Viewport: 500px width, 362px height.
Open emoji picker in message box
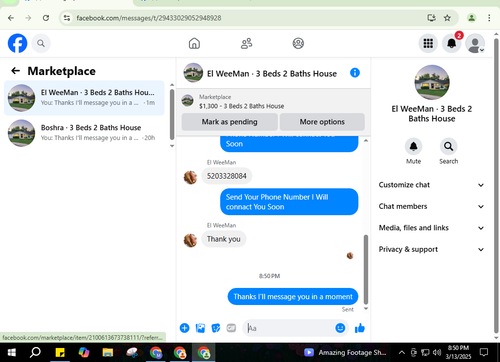tap(340, 328)
